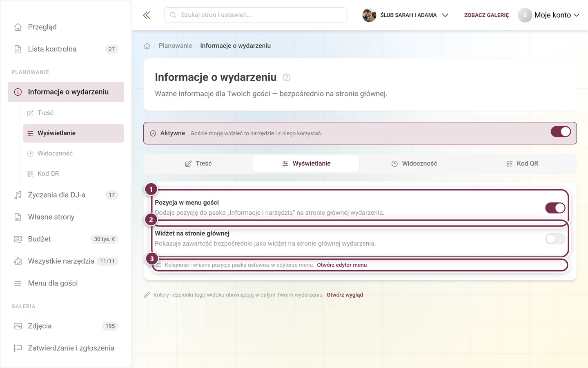The height and width of the screenshot is (368, 588).
Task: Click the puzzle icon for Wszystkie narzędzia
Action: click(x=18, y=261)
